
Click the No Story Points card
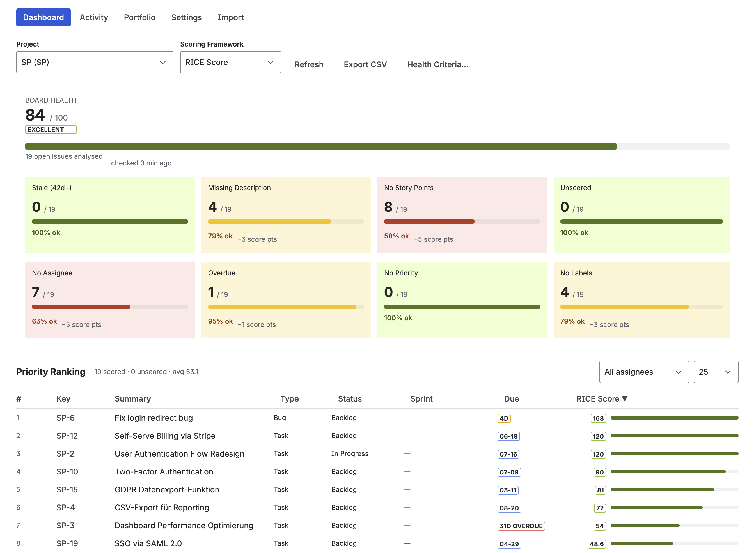tap(462, 215)
